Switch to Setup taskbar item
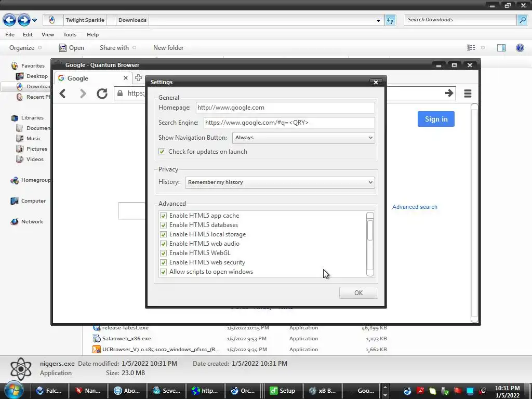This screenshot has width=532, height=399. 283,391
